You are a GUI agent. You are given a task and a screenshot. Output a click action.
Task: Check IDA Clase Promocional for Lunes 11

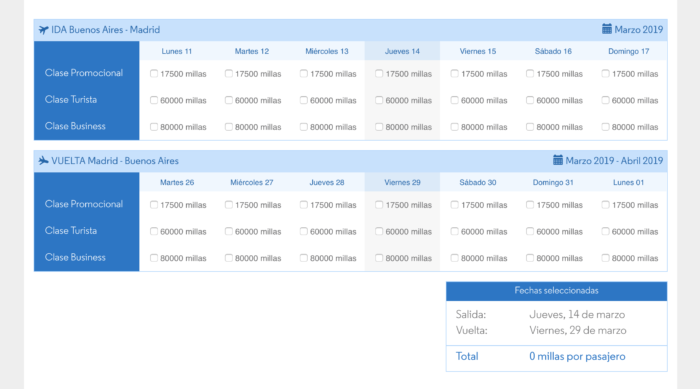pyautogui.click(x=154, y=73)
